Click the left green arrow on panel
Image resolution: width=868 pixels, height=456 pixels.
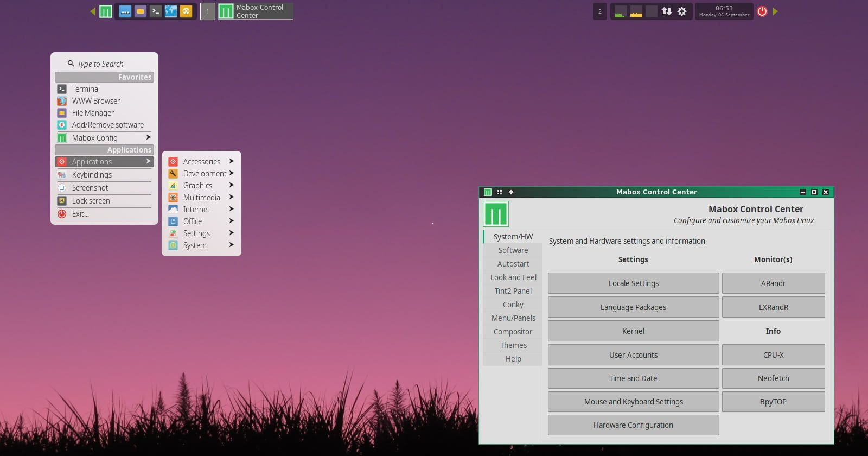click(x=92, y=11)
